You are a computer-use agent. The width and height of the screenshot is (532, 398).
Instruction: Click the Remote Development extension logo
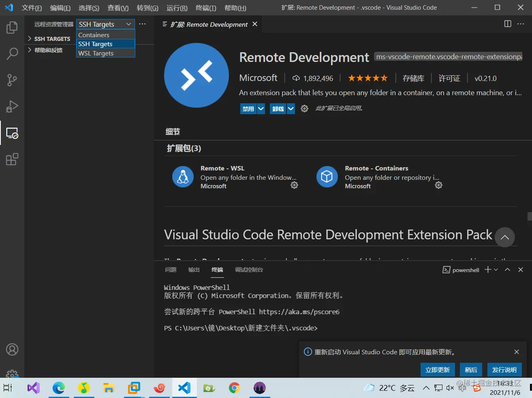(x=197, y=75)
